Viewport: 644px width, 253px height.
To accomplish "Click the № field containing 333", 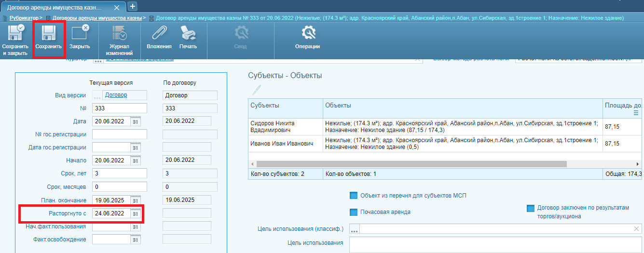I will click(120, 108).
